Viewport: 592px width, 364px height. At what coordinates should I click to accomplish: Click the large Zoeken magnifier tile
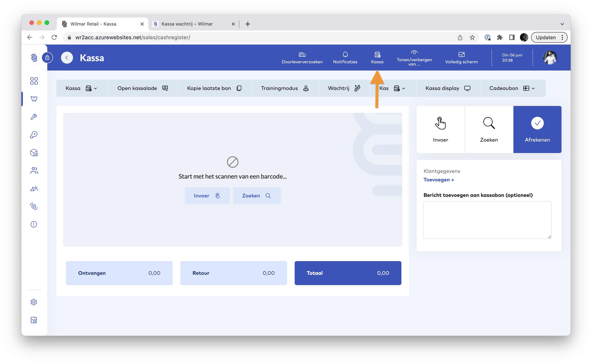(489, 130)
